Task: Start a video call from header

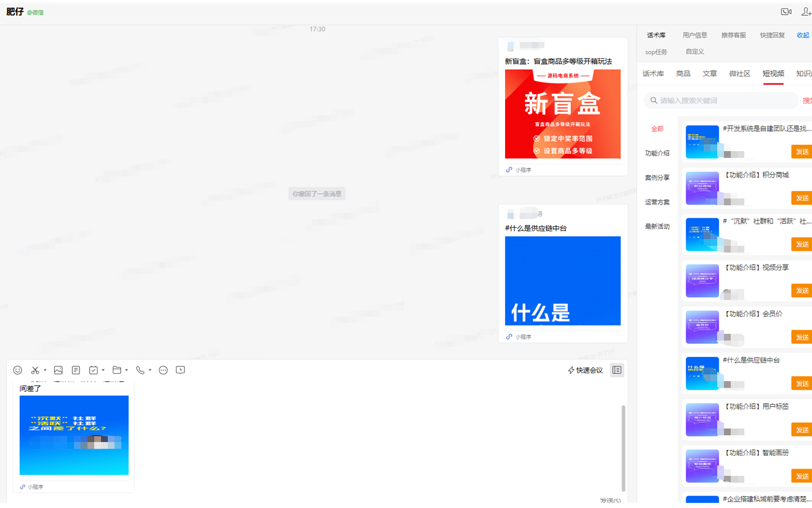Action: 785,12
